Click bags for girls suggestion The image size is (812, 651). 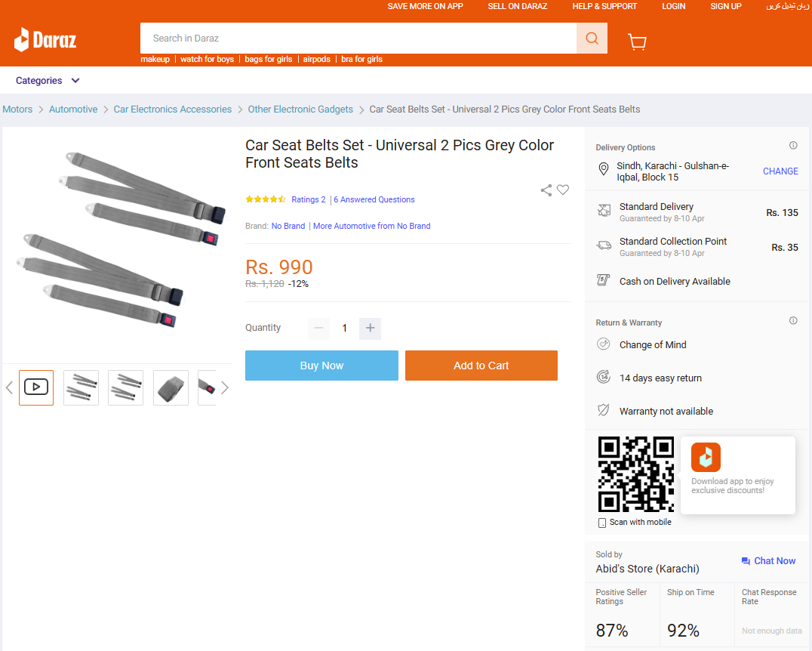(268, 59)
